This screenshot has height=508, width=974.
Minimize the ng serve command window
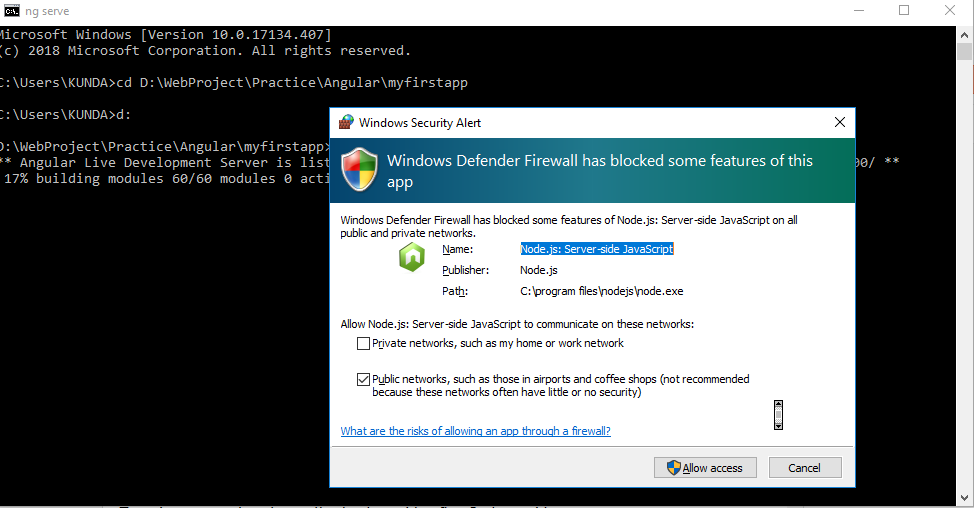pos(858,10)
